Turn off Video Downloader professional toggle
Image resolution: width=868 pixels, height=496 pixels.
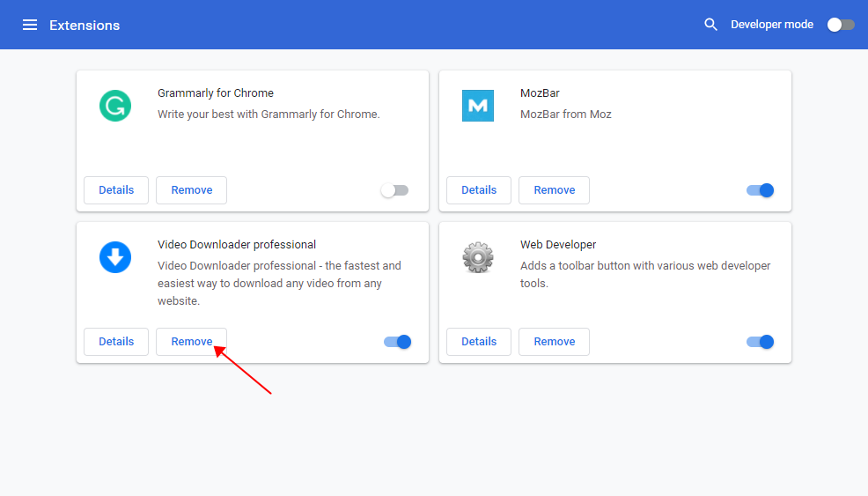point(398,342)
